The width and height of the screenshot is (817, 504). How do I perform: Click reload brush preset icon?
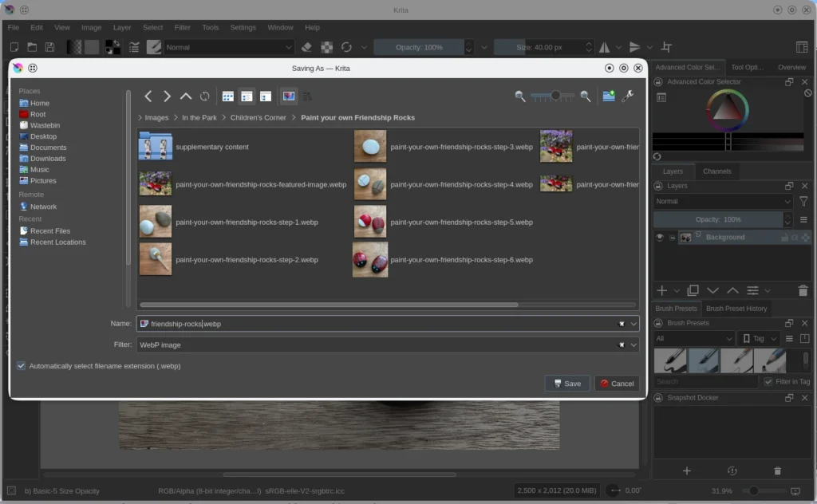tap(346, 47)
